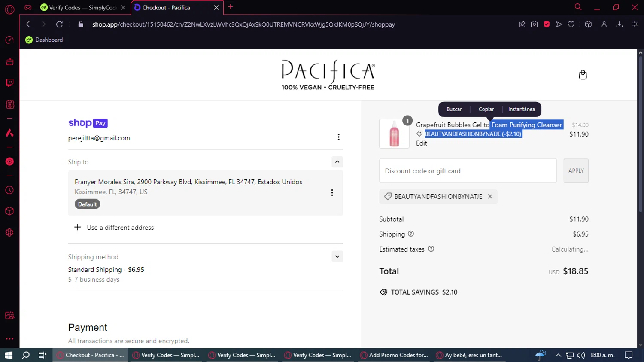The height and width of the screenshot is (362, 644).
Task: Expand the Shipping method section
Action: tap(337, 256)
